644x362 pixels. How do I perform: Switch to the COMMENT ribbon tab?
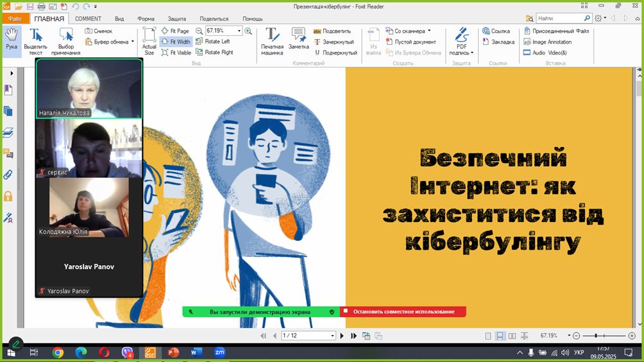(x=88, y=19)
